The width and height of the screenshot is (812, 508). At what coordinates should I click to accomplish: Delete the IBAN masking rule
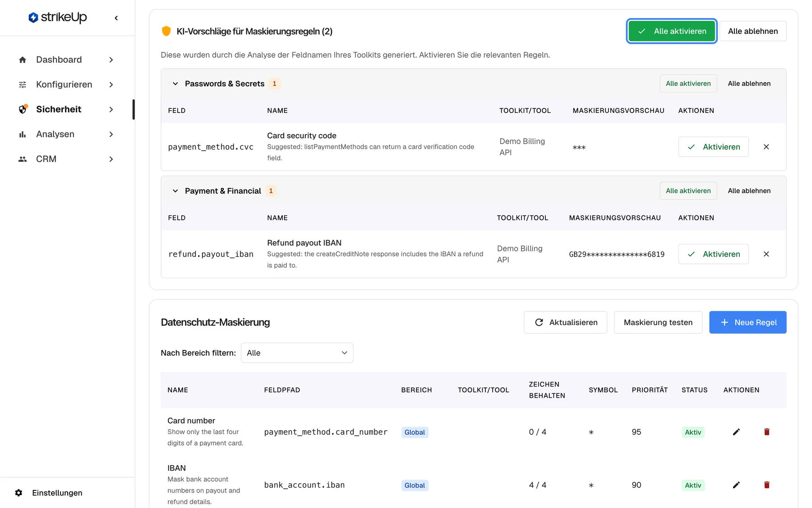(x=766, y=485)
